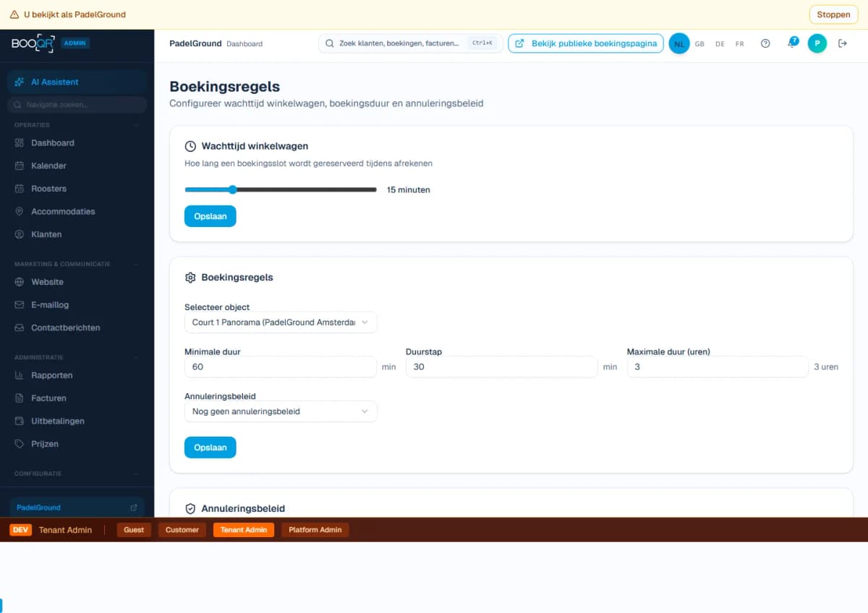Select the Platform Admin role
Screen dimensions: 868x613
(315, 529)
